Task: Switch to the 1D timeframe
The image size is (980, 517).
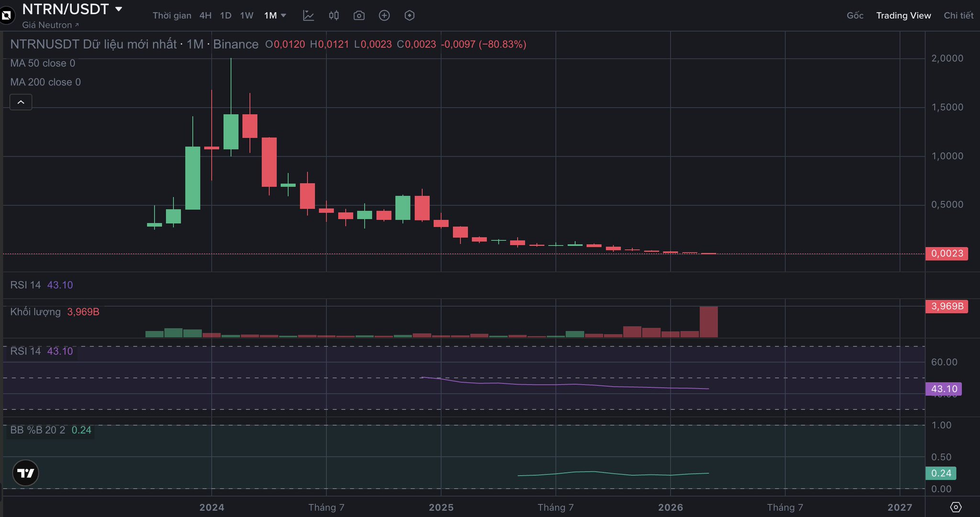Action: [226, 16]
